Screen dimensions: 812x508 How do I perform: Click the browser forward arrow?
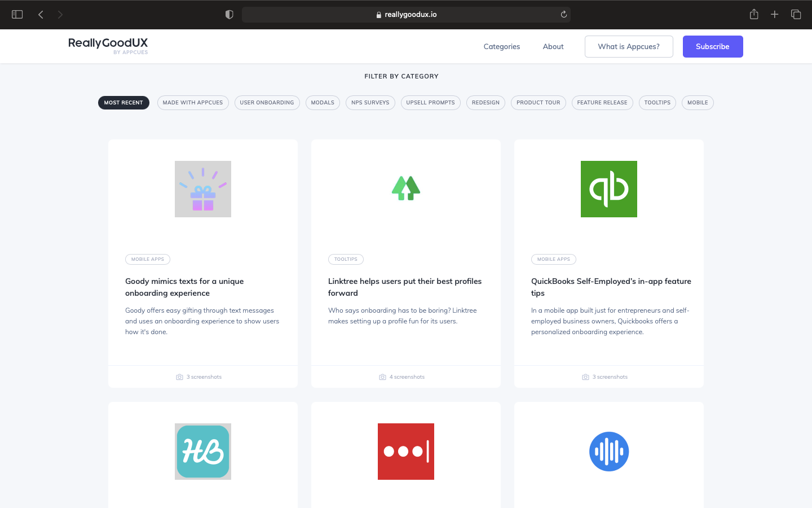point(60,15)
